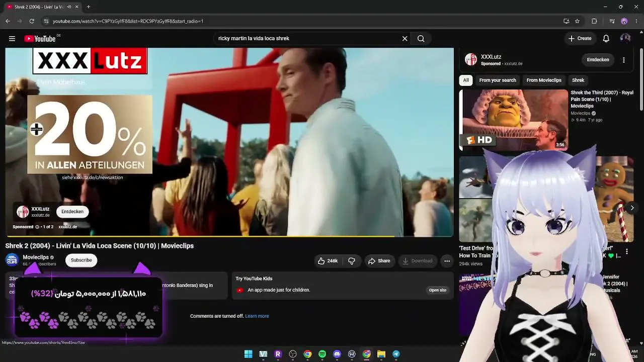The image size is (644, 362).
Task: Select the From your search chip
Action: [498, 80]
